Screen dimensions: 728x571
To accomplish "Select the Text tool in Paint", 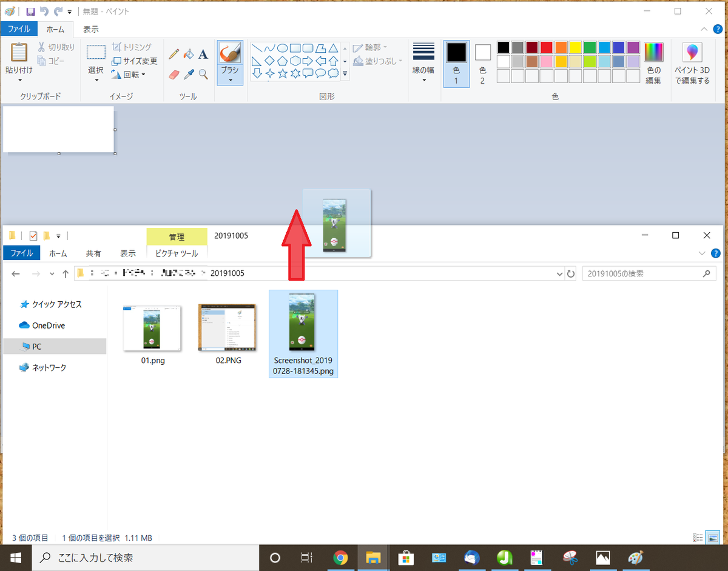I will pos(203,54).
